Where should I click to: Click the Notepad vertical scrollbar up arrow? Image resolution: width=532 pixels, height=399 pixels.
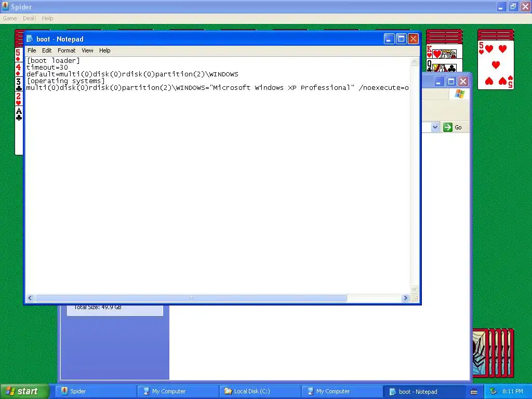click(x=414, y=62)
